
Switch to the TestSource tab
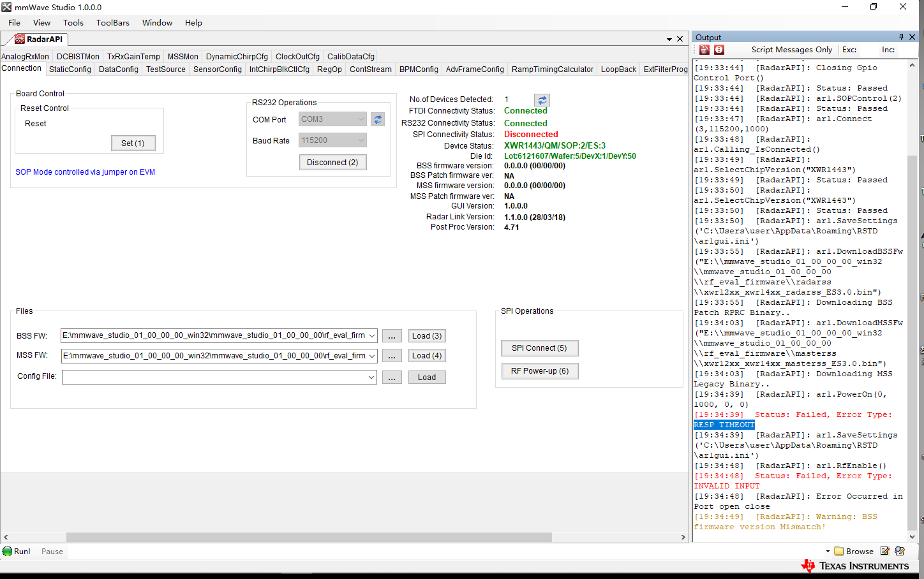point(166,70)
